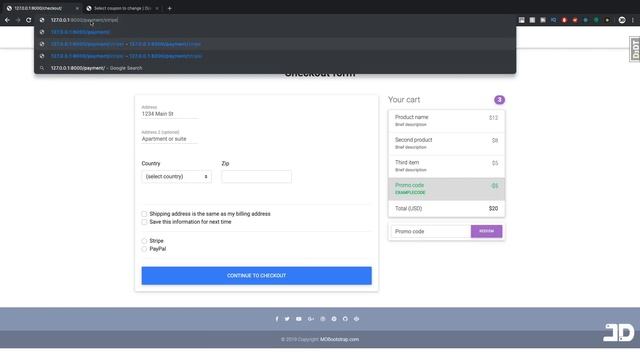Open the Dribbble footer icon
Image resolution: width=640 pixels, height=360 pixels.
point(323,319)
